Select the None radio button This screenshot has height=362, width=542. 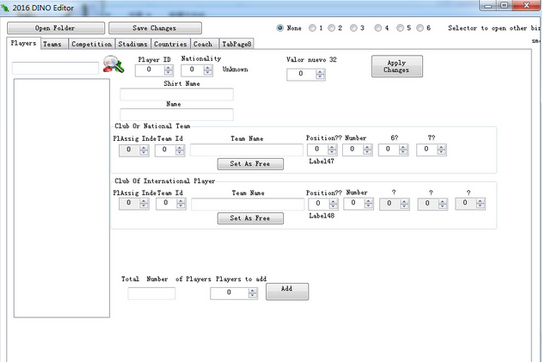tap(280, 28)
